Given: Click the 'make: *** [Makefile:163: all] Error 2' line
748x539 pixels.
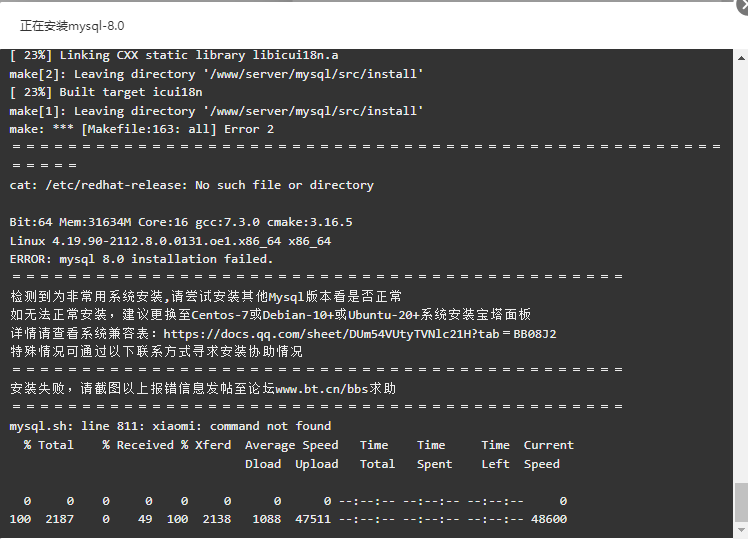Looking at the screenshot, I should click(x=142, y=129).
